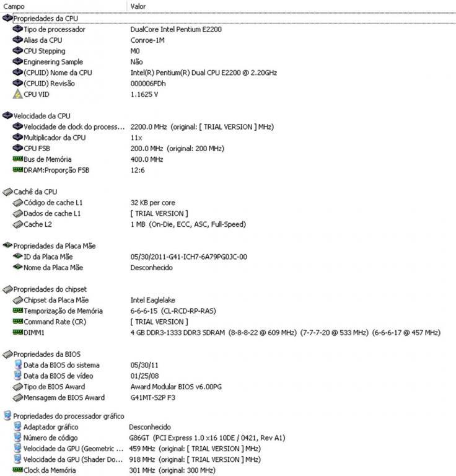
Task: Select the 000006FDh revision value
Action: tap(147, 84)
